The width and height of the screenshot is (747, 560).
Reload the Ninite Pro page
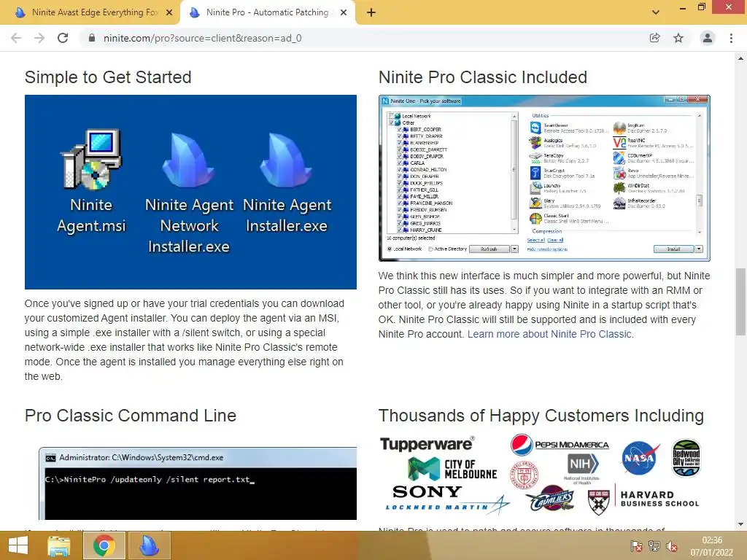point(63,38)
